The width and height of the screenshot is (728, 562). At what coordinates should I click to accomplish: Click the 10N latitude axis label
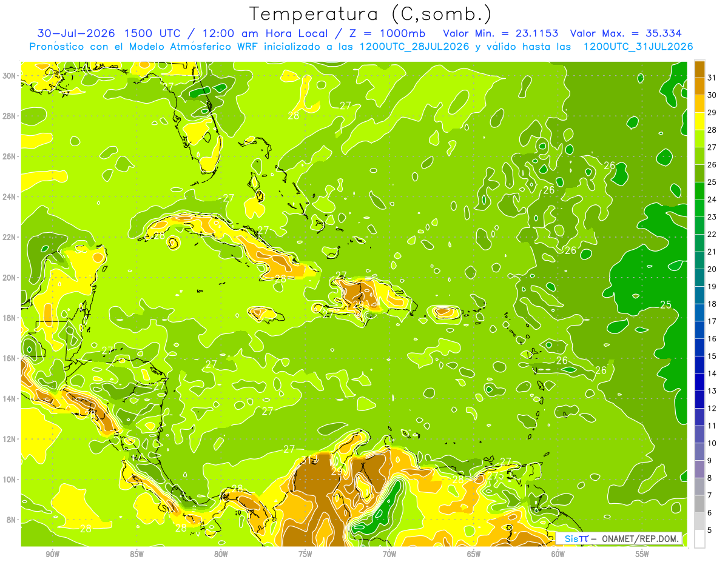pyautogui.click(x=10, y=479)
